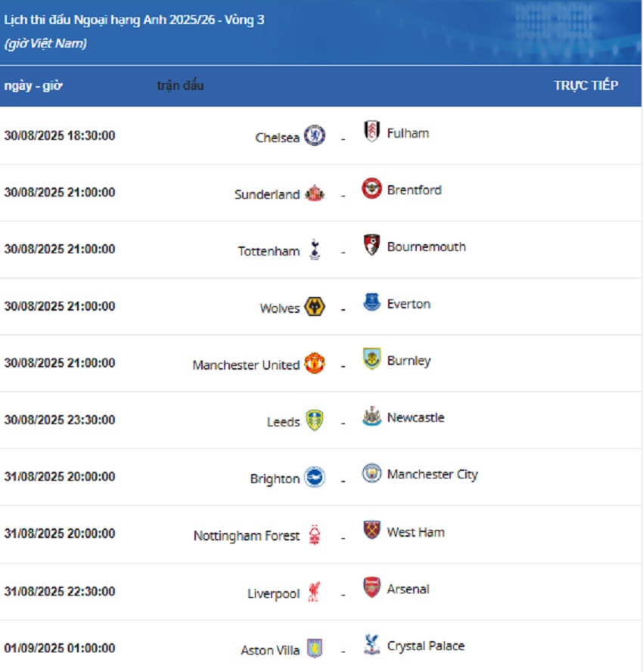The height and width of the screenshot is (672, 643).
Task: Open the Bournemouth team link
Action: (x=426, y=247)
